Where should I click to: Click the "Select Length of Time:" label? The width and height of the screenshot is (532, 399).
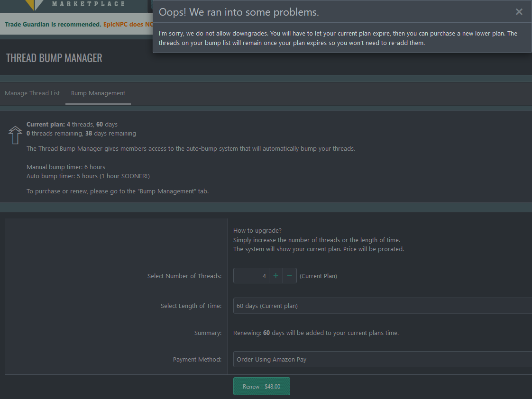191,306
